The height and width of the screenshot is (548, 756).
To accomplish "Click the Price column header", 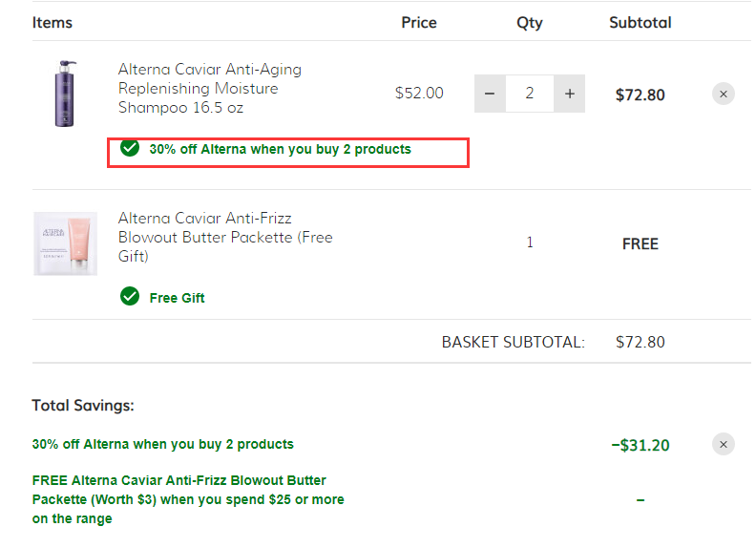I will (x=419, y=23).
